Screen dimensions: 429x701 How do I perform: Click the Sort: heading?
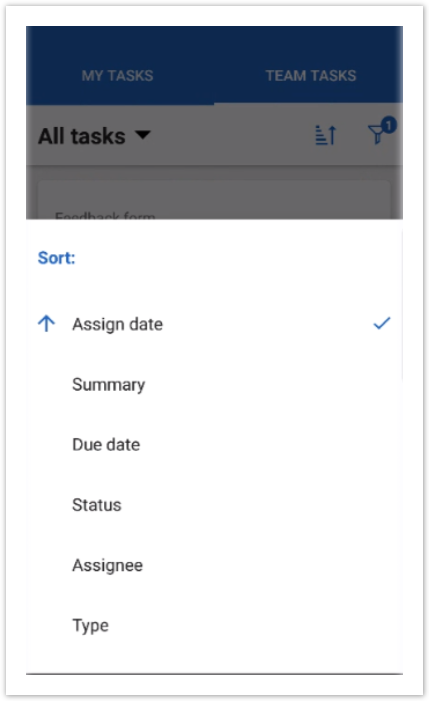click(56, 258)
